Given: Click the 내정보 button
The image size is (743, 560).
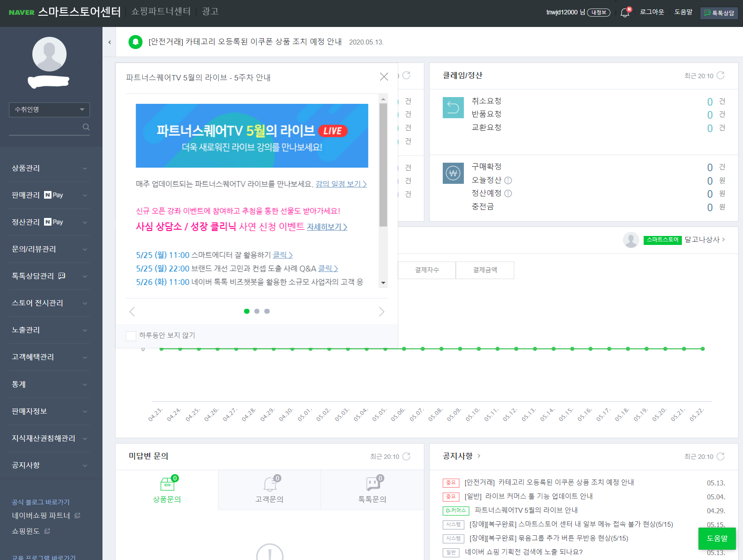Looking at the screenshot, I should coord(599,13).
